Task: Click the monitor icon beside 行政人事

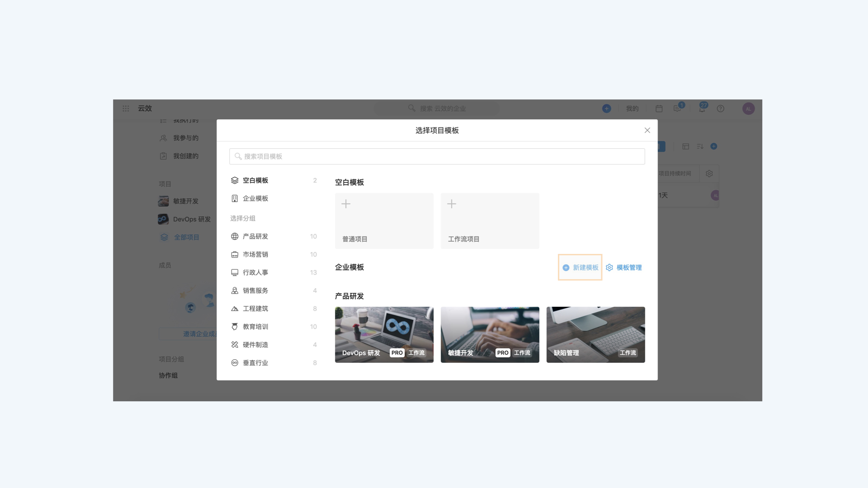Action: coord(235,272)
